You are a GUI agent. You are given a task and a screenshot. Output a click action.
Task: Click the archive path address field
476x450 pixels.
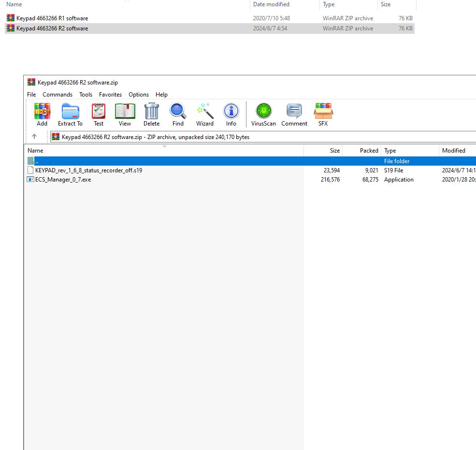coord(263,137)
